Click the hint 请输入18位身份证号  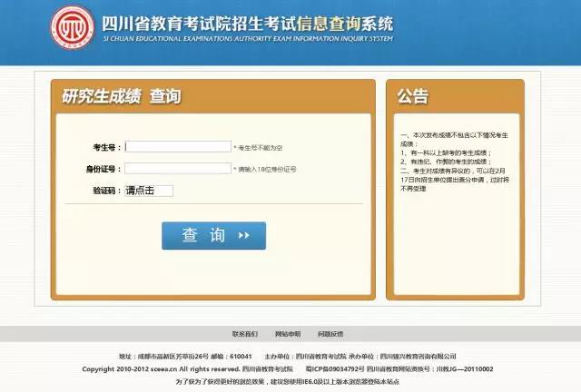pyautogui.click(x=267, y=169)
